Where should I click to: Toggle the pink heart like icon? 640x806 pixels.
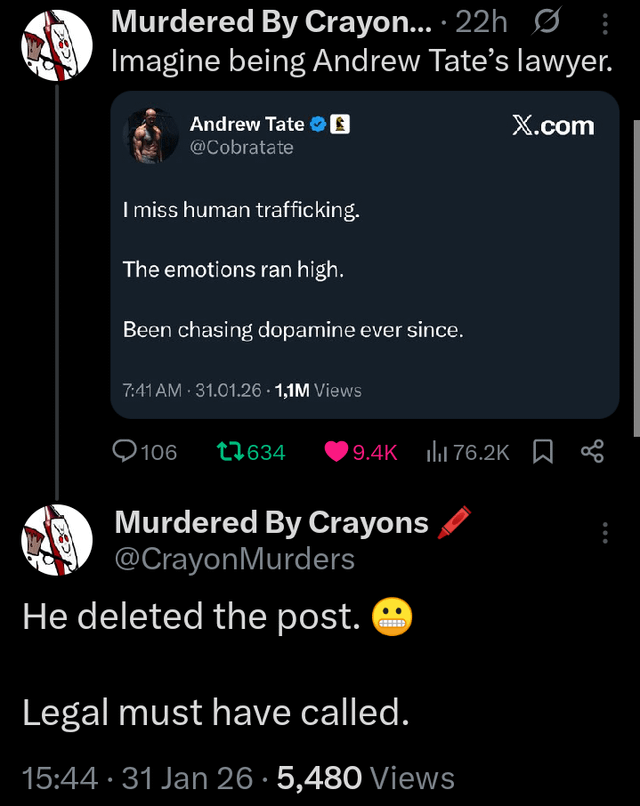click(x=337, y=452)
